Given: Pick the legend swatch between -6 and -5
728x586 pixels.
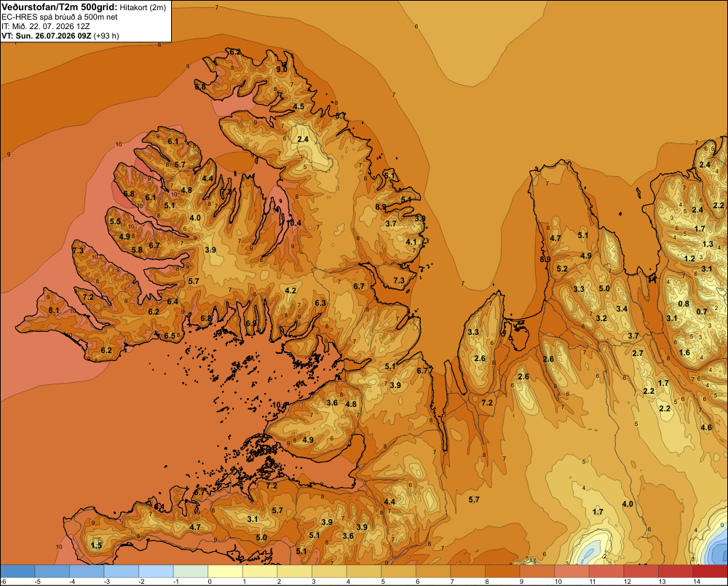Looking at the screenshot, I should tap(17, 571).
